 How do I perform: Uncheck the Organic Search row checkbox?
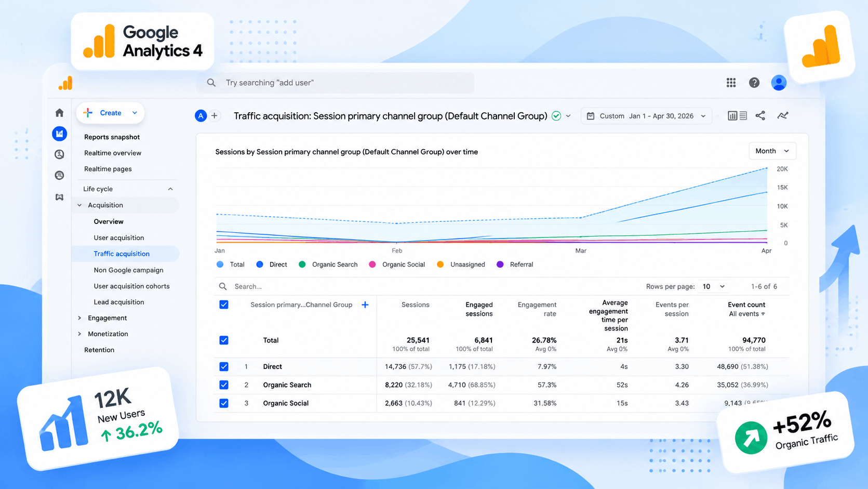(x=224, y=385)
